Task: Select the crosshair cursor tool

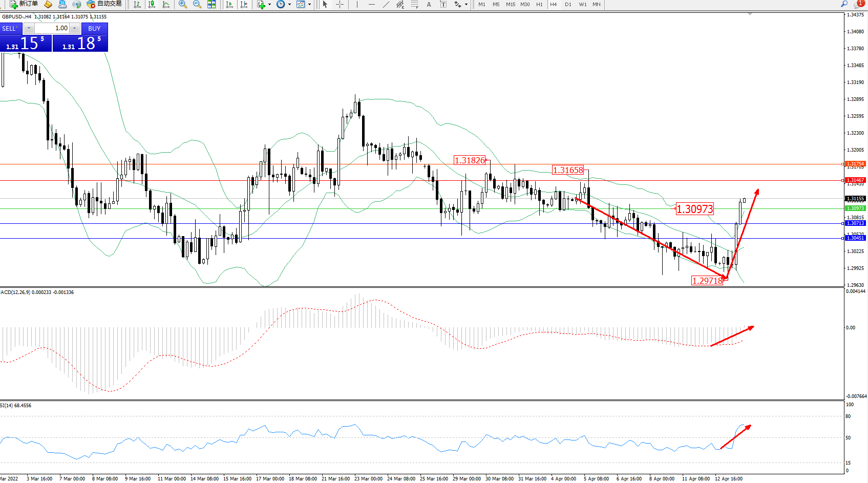Action: [x=340, y=4]
